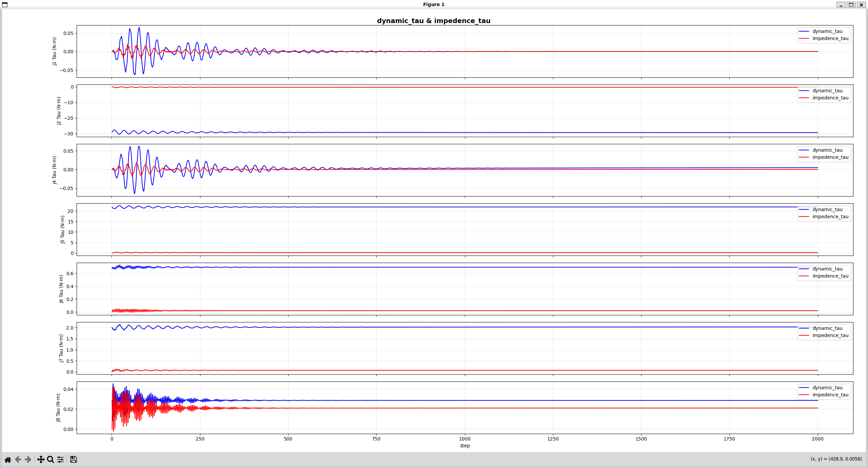Click the 'j5 Tau (N·m)' y-axis label
Viewport: 868px width, 468px height.
pos(62,229)
